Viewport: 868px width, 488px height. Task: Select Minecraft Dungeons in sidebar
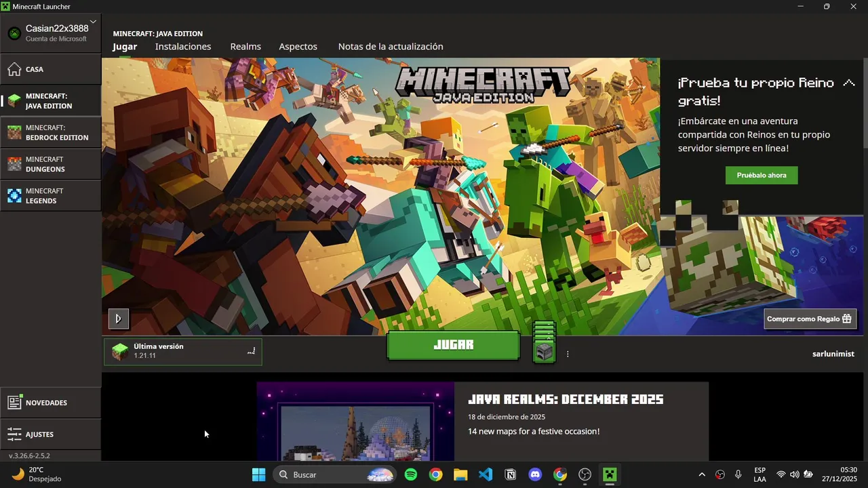point(51,164)
